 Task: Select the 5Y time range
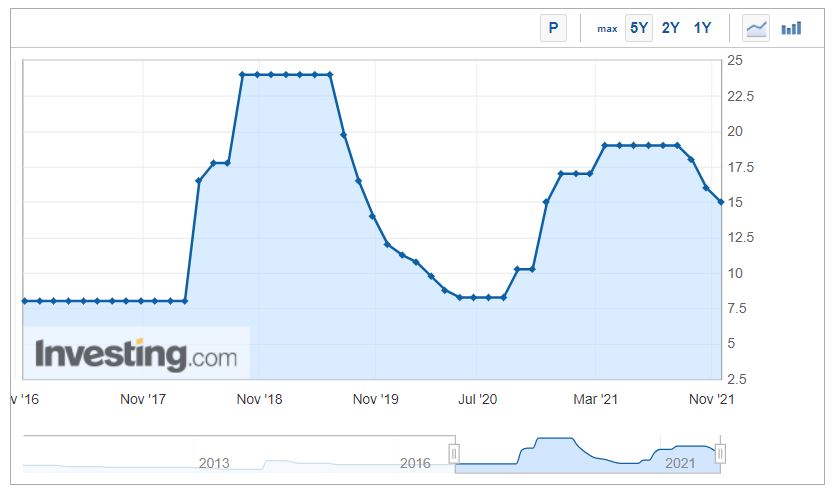click(639, 28)
